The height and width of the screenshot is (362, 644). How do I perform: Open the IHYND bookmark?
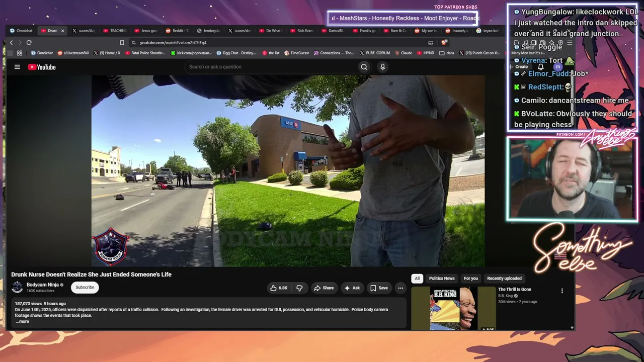[426, 53]
